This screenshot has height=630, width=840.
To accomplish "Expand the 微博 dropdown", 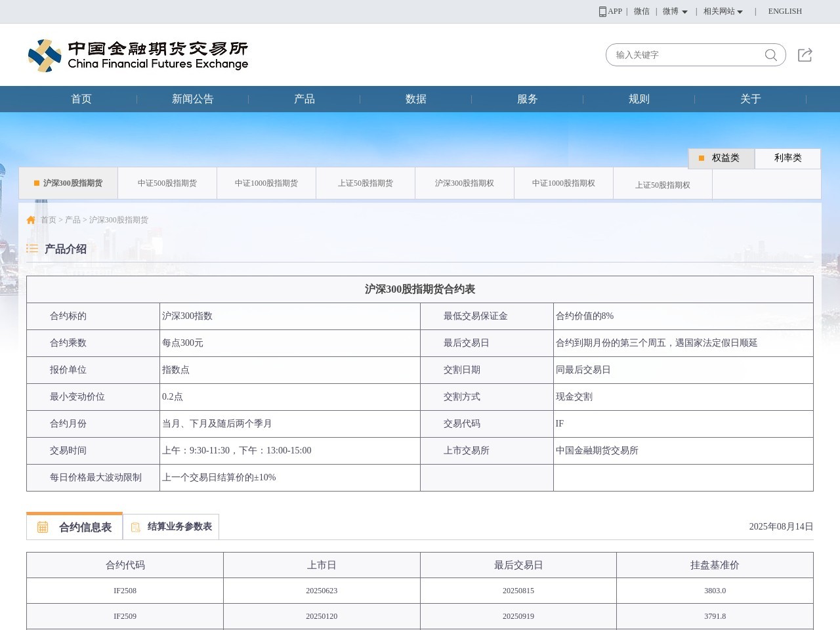I will 675,11.
